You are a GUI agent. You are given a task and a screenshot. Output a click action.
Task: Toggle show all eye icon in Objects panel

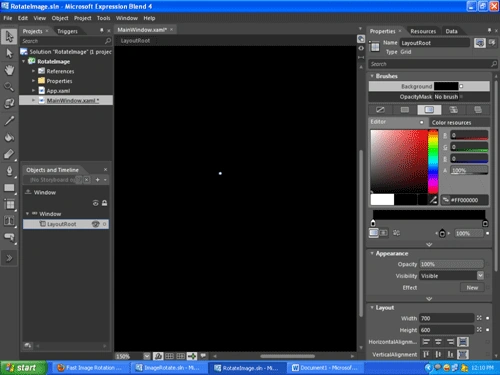click(x=96, y=203)
